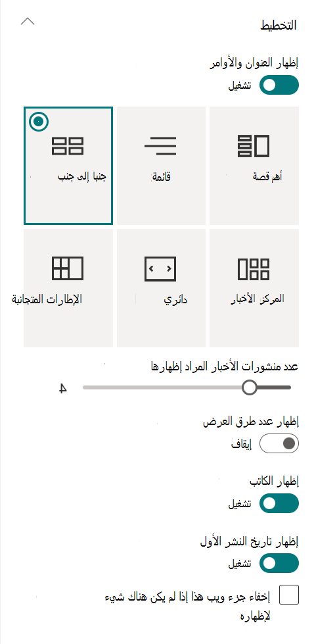
Task: Click the أهم قصة label text
Action: [x=267, y=176]
